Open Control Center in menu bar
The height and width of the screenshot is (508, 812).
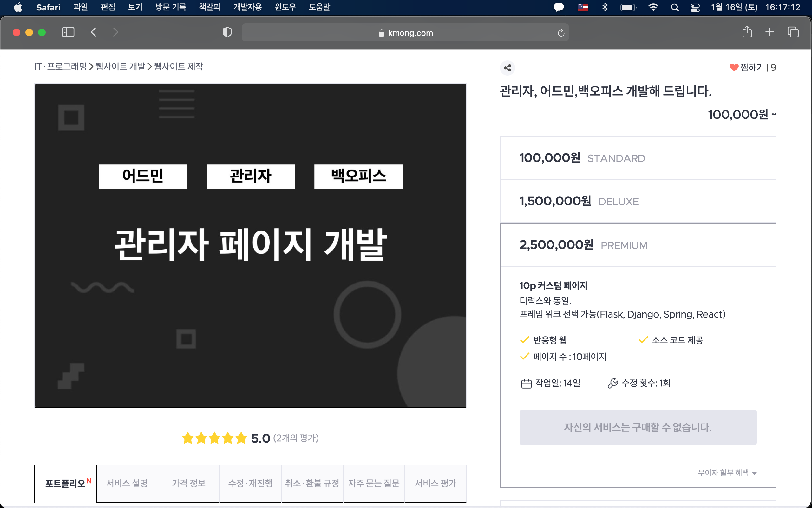(695, 7)
